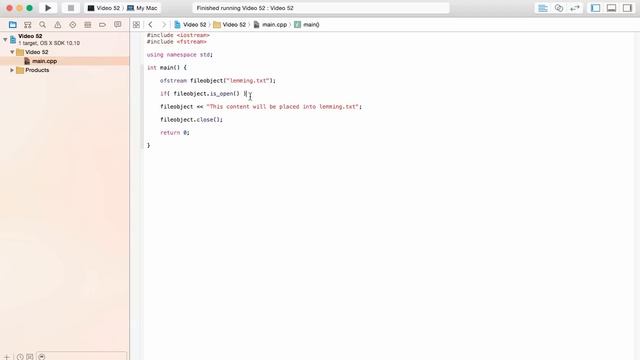This screenshot has height=360, width=640.
Task: Stop the running task
Action: click(x=71, y=8)
